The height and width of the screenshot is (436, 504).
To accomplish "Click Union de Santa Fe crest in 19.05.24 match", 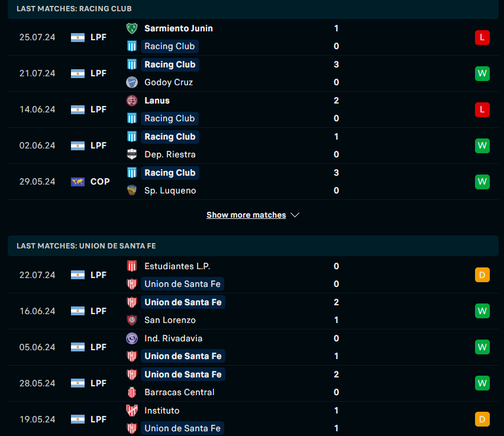I will tap(132, 428).
